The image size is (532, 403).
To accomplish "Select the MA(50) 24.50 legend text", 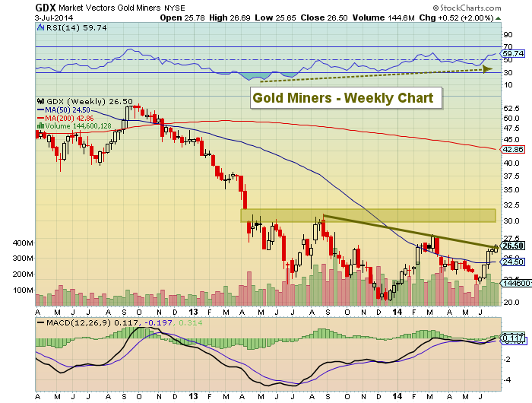I will click(68, 110).
